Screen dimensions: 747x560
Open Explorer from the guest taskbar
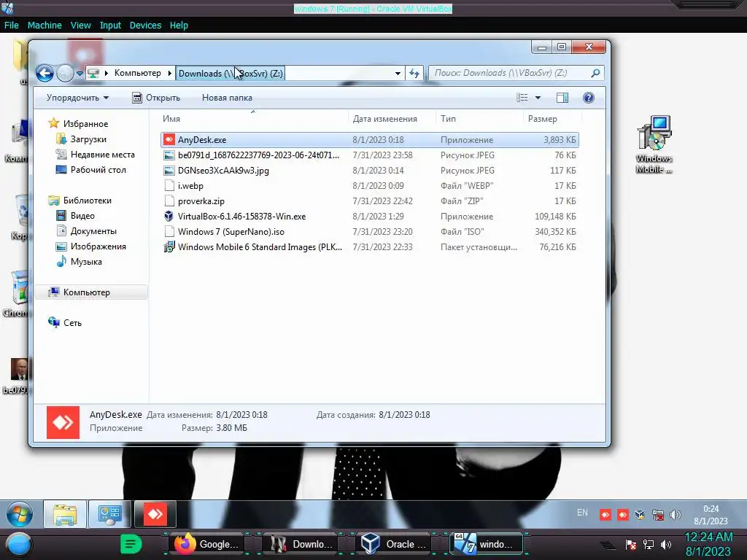(65, 514)
